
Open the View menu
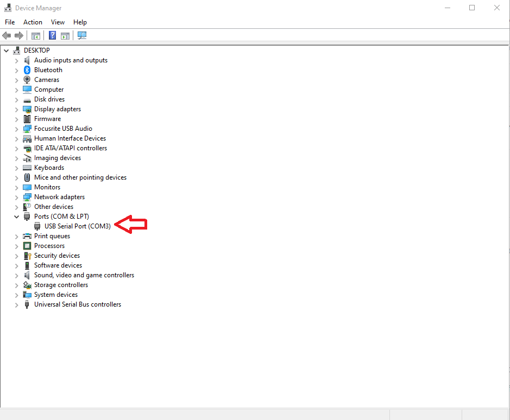tap(58, 22)
